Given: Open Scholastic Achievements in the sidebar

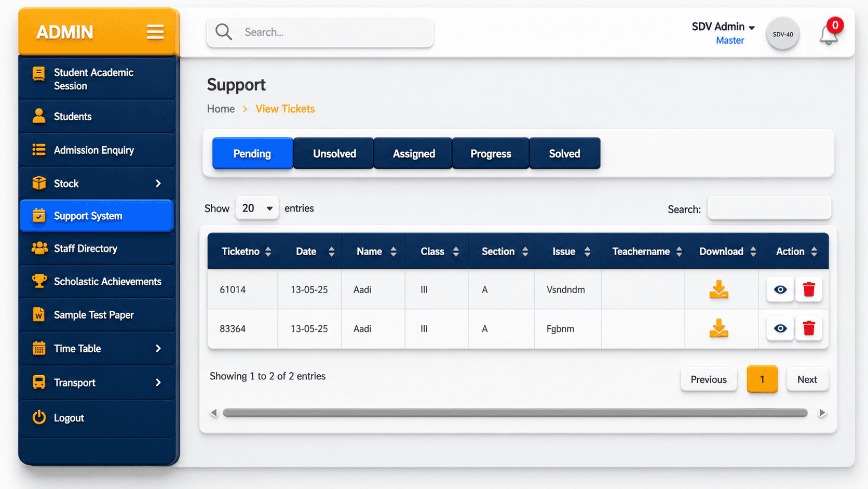Looking at the screenshot, I should (97, 281).
